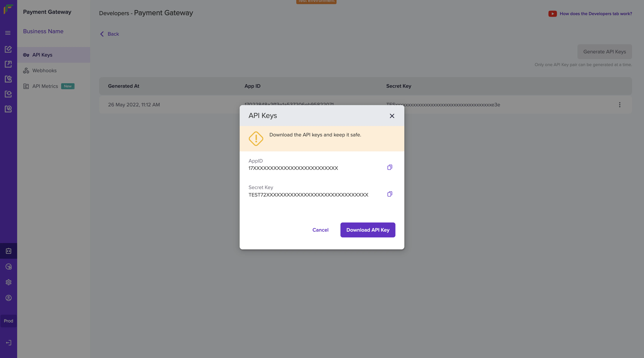Click the logout icon at sidebar bottom

click(x=8, y=343)
